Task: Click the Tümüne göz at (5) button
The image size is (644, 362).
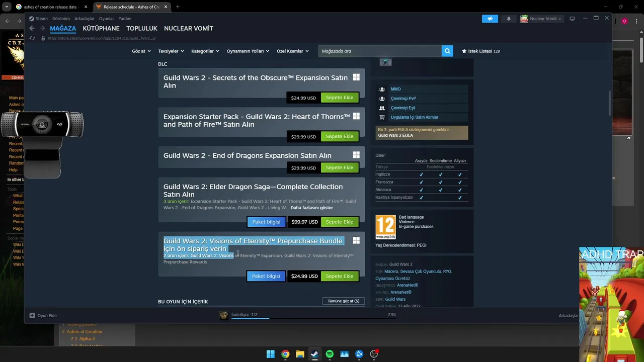Action: (344, 301)
